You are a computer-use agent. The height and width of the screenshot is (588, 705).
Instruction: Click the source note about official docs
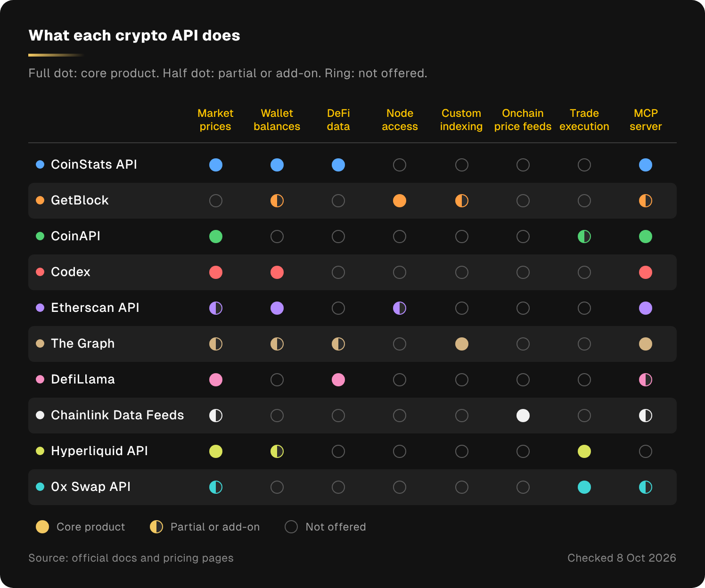131,558
